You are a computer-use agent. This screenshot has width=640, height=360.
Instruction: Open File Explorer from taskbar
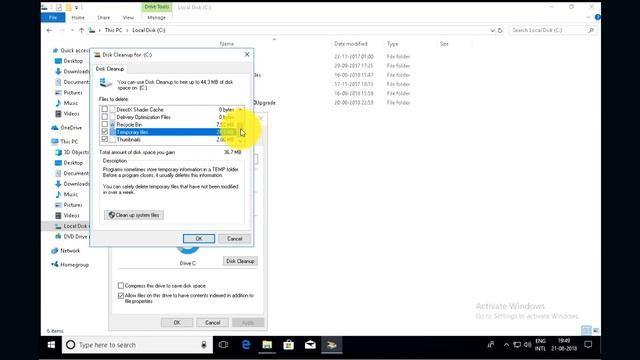coord(267,345)
